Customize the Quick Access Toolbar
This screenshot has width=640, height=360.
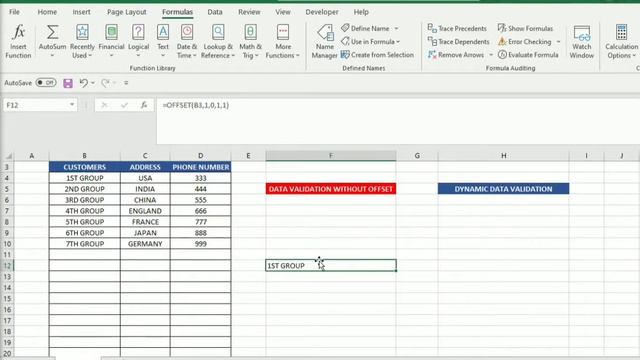coord(126,83)
